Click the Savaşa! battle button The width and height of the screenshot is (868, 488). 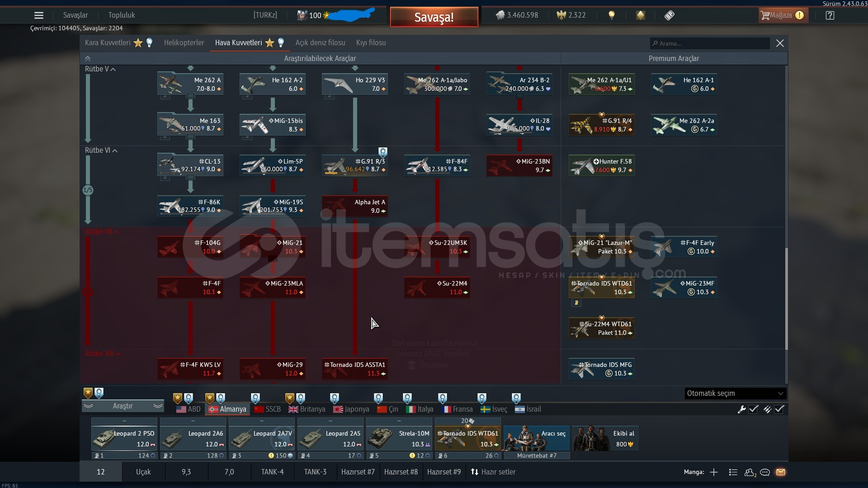point(434,17)
